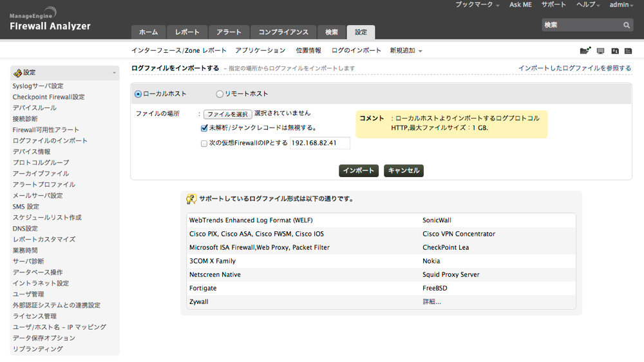
Task: Open the ブックマーク dropdown menu
Action: point(477,5)
